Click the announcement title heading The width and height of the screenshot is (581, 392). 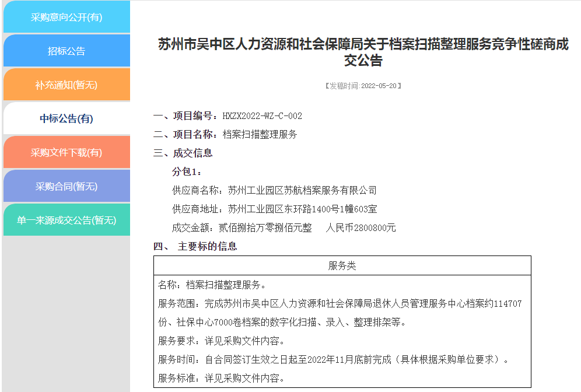(x=363, y=52)
